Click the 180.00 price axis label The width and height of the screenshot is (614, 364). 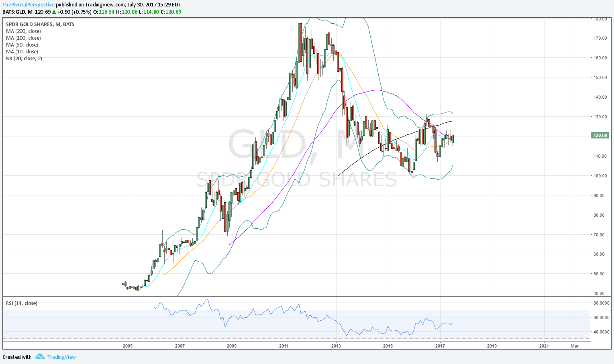point(600,18)
